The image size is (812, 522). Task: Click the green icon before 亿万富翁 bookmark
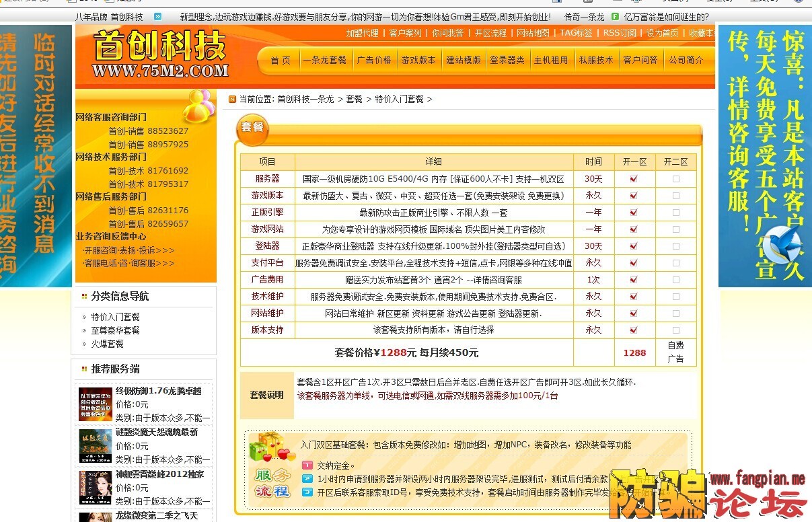[615, 17]
